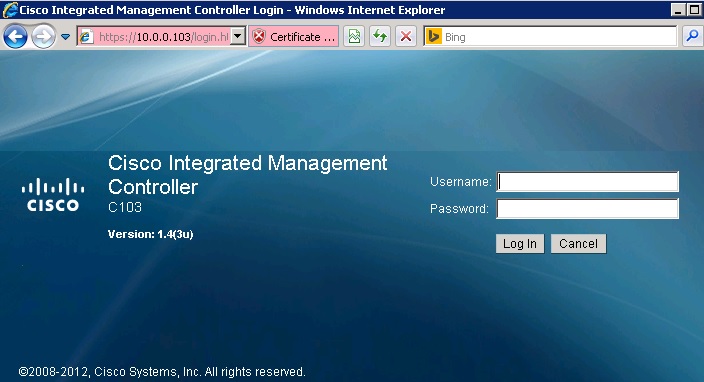Screen dimensions: 704x382
Task: Click the Cancel button
Action: 578,244
